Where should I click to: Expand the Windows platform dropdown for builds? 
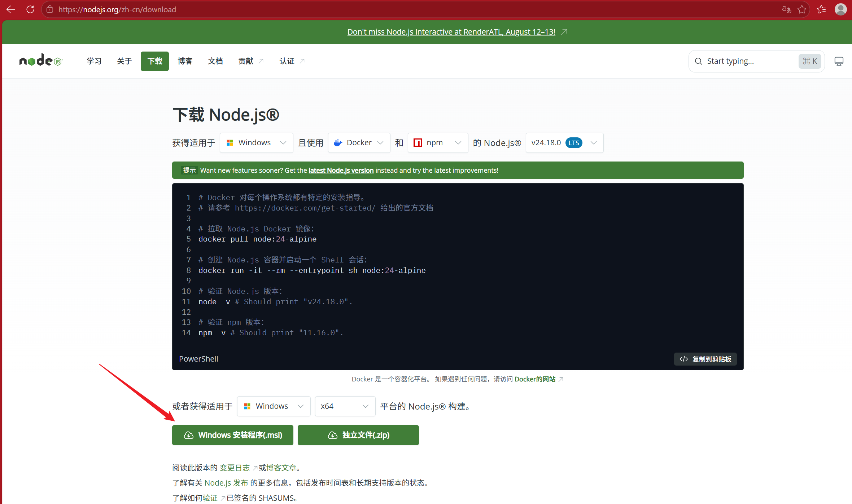click(274, 406)
